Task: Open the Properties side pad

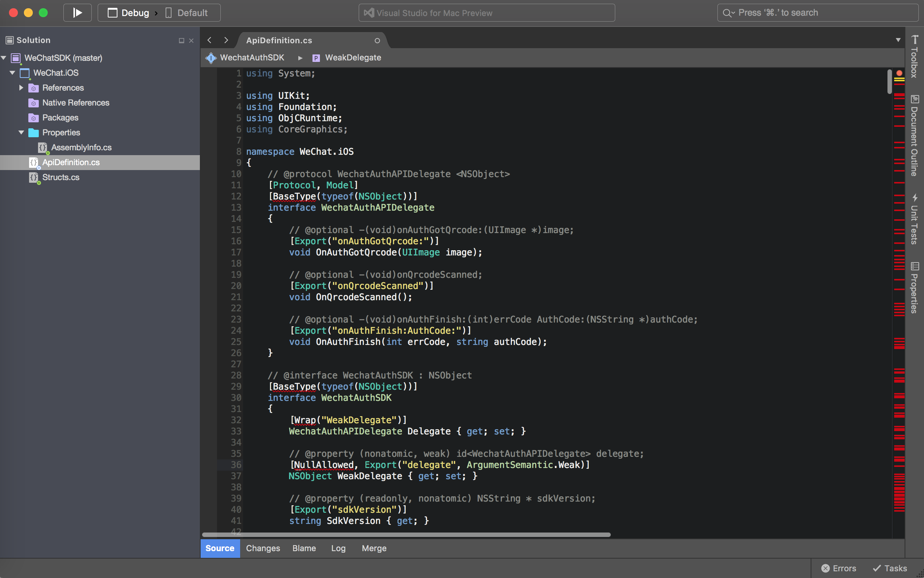Action: (x=914, y=288)
